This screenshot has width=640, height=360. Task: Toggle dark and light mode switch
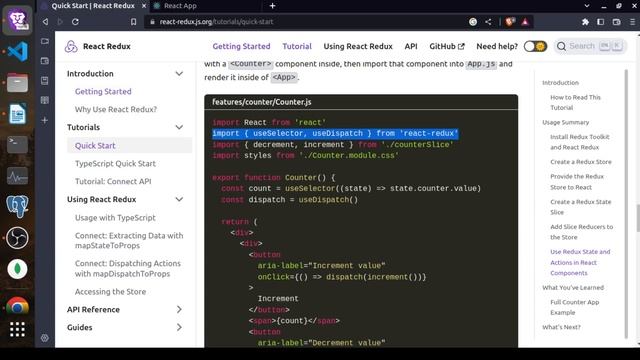(535, 46)
